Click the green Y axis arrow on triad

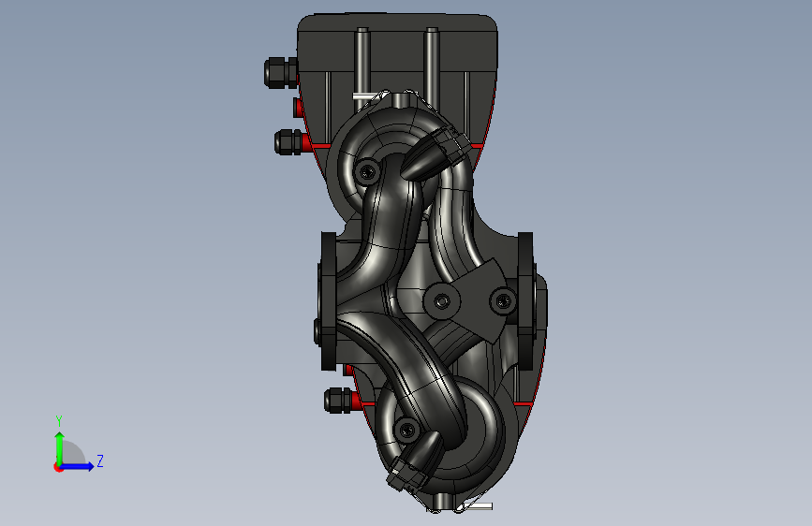(60, 448)
